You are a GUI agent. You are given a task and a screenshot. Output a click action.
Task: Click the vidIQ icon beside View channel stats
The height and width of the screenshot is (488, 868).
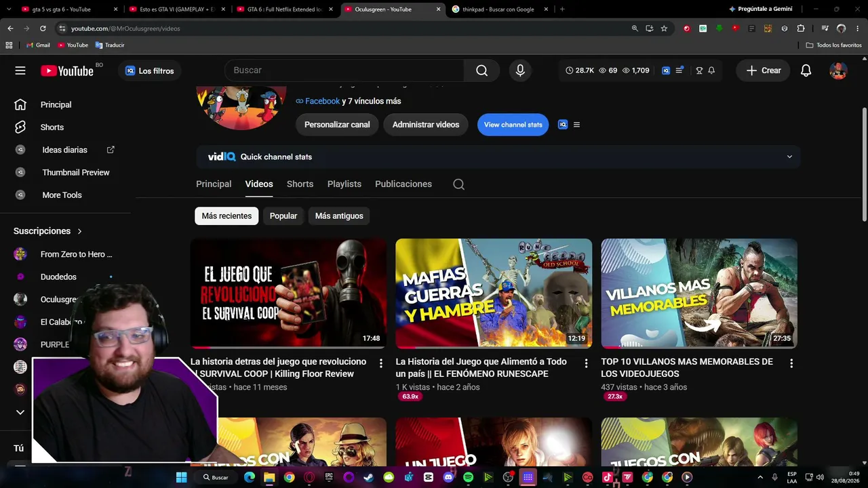point(562,125)
